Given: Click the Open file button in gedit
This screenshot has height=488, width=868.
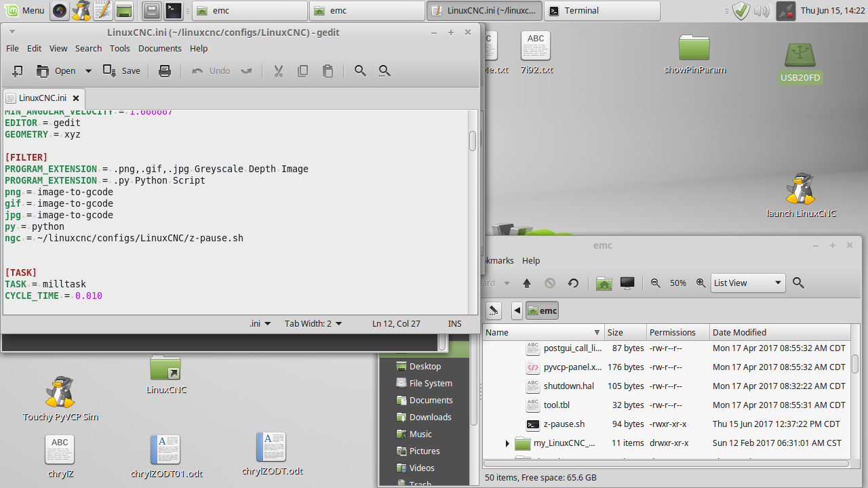Looking at the screenshot, I should (56, 70).
